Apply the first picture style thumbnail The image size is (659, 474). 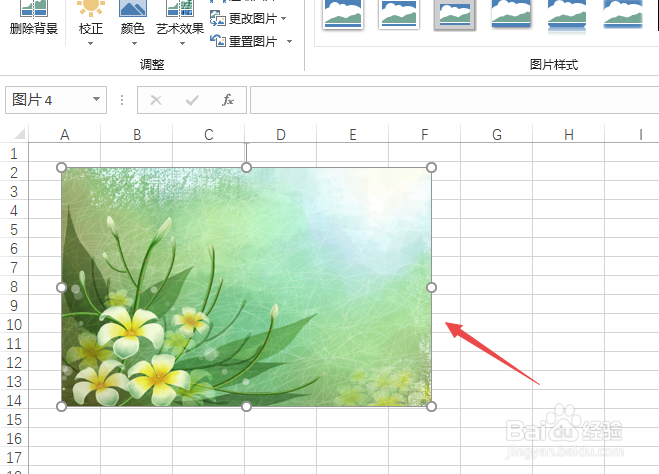(x=343, y=13)
